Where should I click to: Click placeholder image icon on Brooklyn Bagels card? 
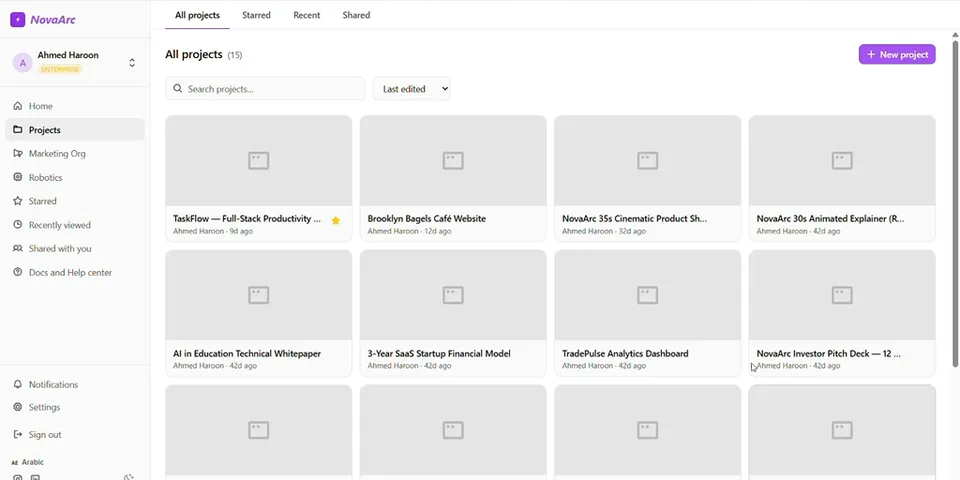(x=453, y=161)
